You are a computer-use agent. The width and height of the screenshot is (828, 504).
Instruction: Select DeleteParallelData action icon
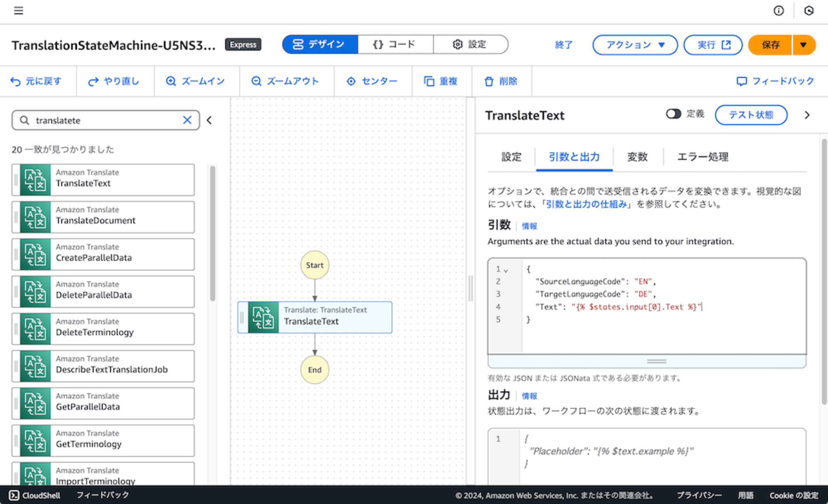[35, 292]
